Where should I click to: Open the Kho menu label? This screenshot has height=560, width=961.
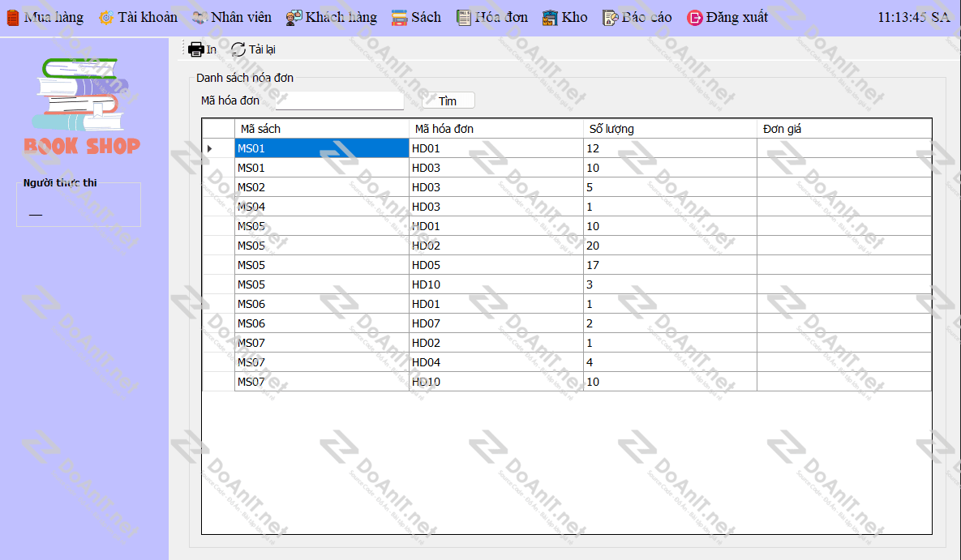(x=574, y=17)
